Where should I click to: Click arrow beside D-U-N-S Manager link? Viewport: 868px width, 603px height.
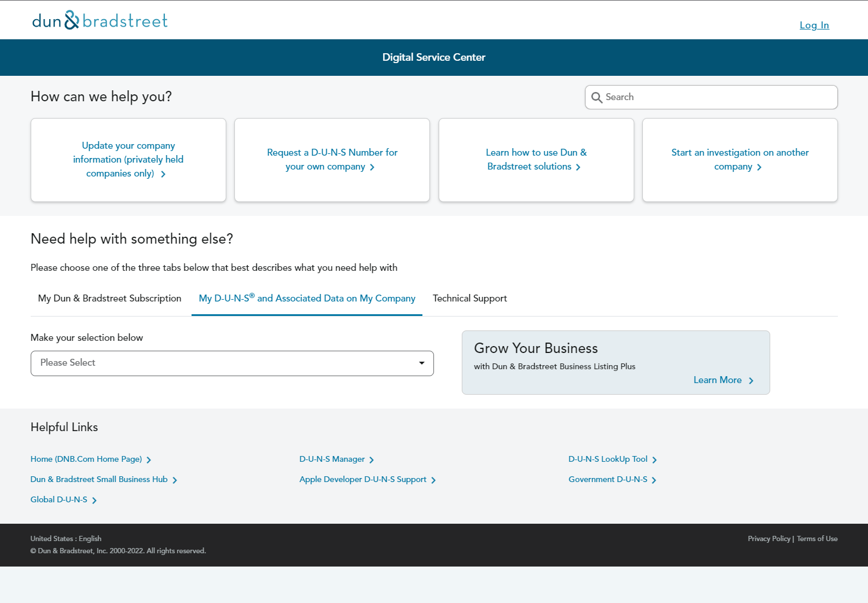pos(372,460)
